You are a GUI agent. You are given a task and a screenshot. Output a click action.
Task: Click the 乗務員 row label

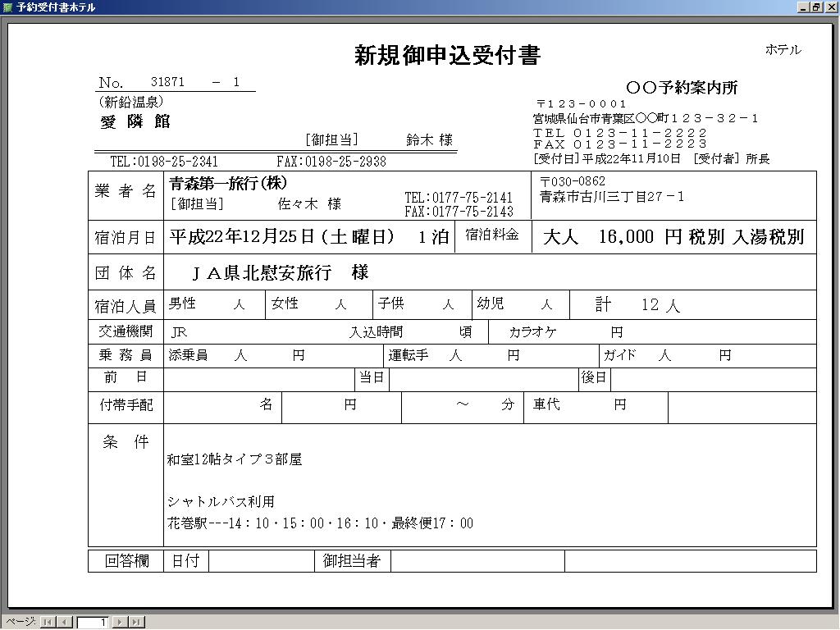tap(126, 355)
